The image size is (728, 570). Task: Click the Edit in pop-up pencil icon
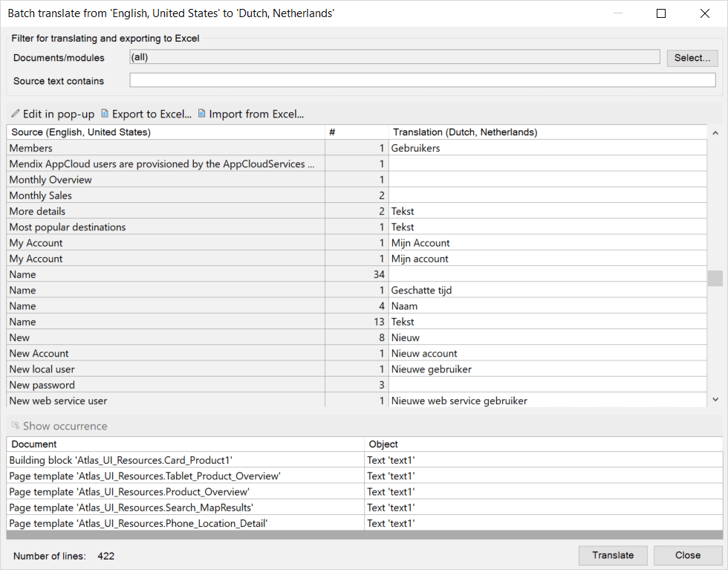pos(15,114)
